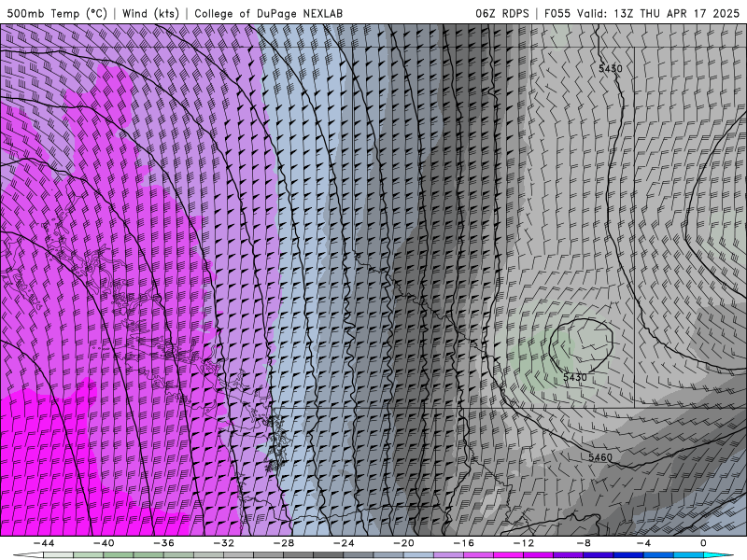Screen dimensions: 747x560
Task: Click the 5430 contour label near the top edge
Action: point(611,68)
